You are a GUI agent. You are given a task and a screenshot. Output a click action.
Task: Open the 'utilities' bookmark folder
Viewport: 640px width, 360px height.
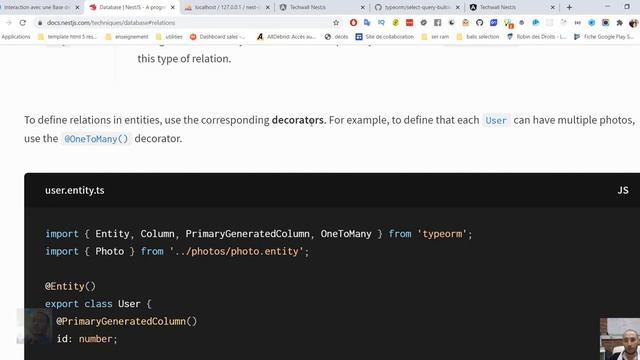point(169,37)
